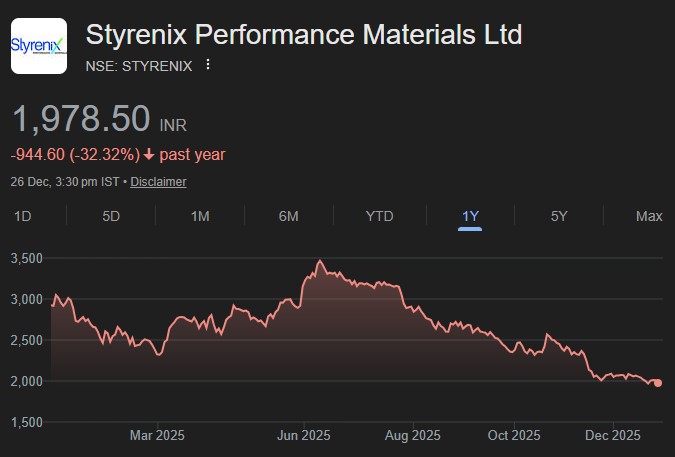Click the Styrenix company logo
The width and height of the screenshot is (675, 457).
point(39,46)
